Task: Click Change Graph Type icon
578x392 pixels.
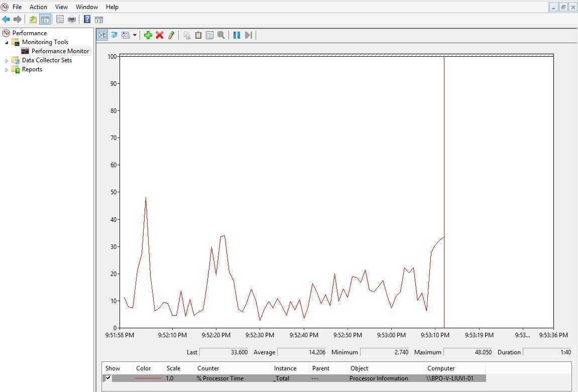Action: (126, 35)
